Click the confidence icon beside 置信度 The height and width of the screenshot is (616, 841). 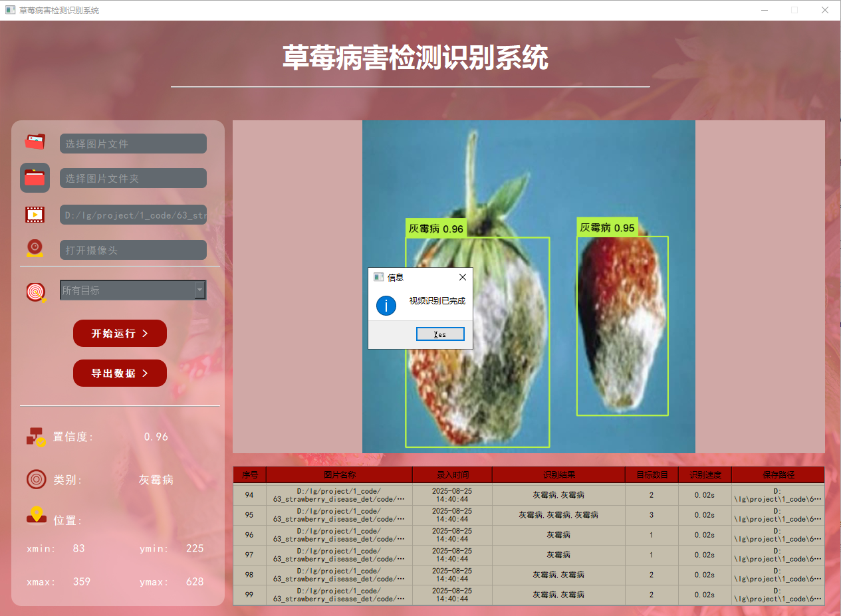point(36,436)
